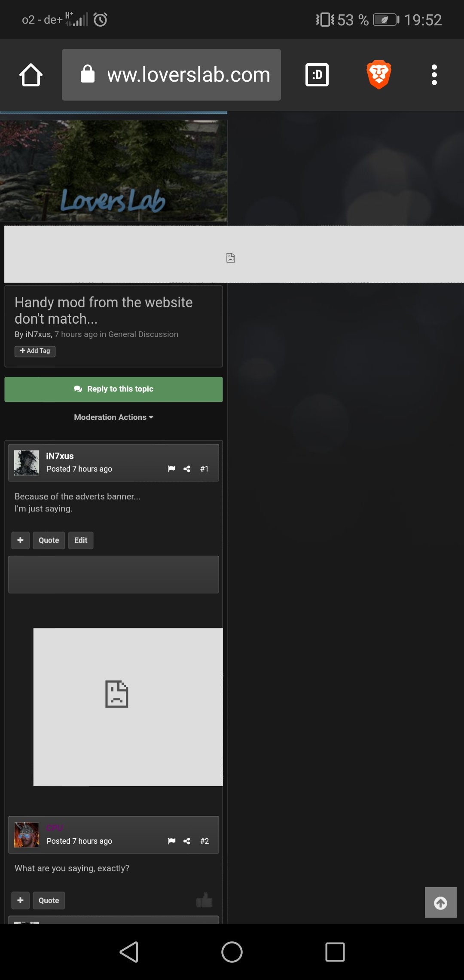Open the Brave shields lion icon
This screenshot has width=464, height=980.
pyautogui.click(x=379, y=75)
